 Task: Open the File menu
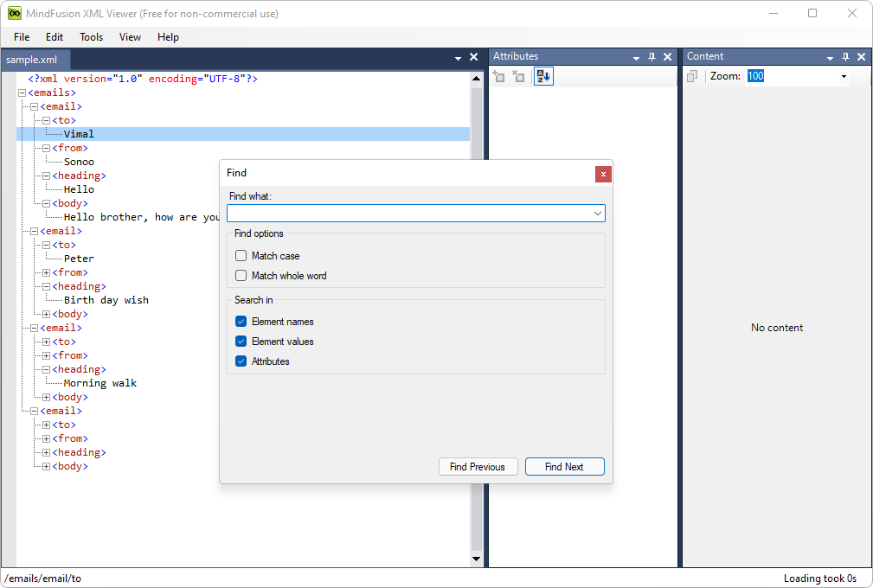(22, 37)
